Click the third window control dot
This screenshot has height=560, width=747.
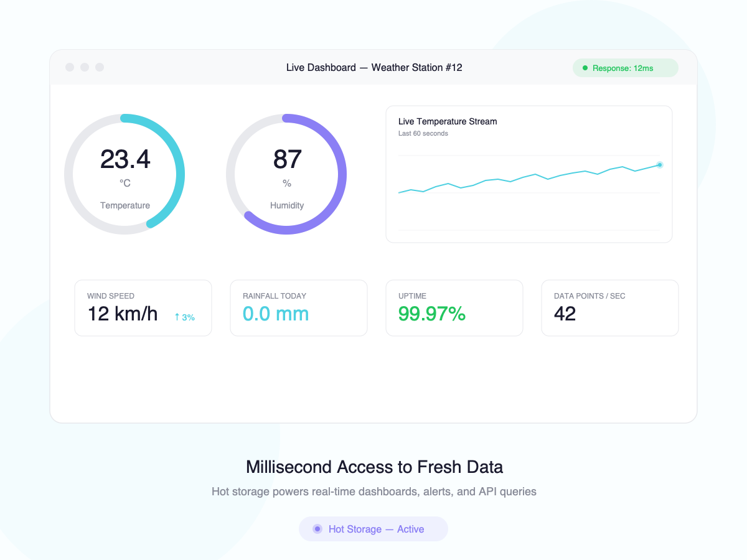(100, 67)
